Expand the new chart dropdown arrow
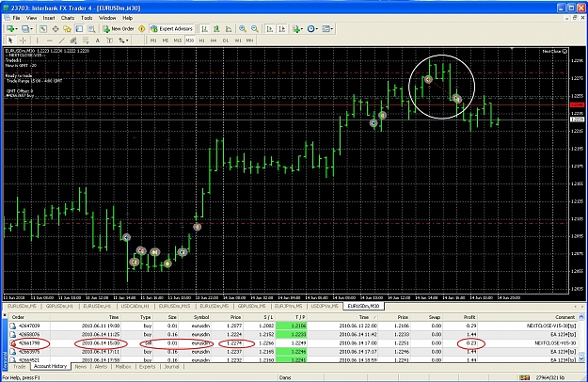 pos(16,29)
